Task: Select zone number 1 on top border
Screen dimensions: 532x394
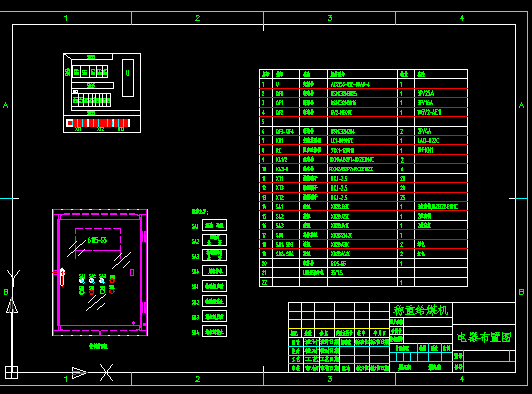Action: (x=66, y=18)
